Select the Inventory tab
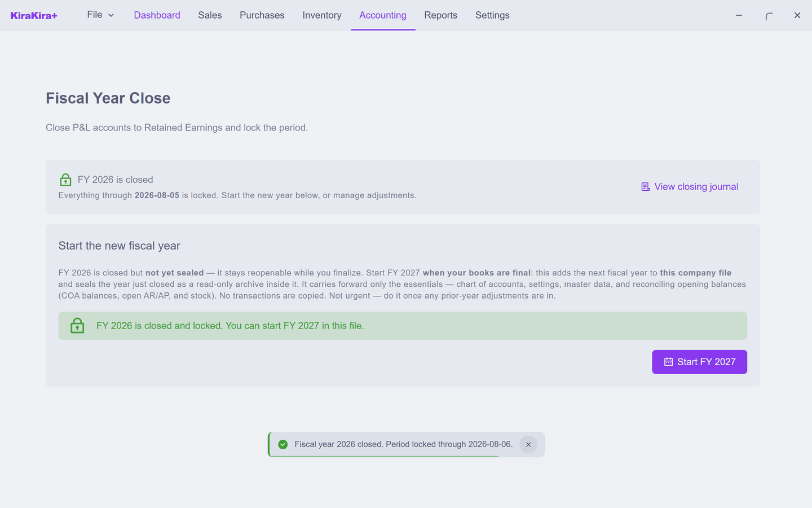 pos(322,15)
